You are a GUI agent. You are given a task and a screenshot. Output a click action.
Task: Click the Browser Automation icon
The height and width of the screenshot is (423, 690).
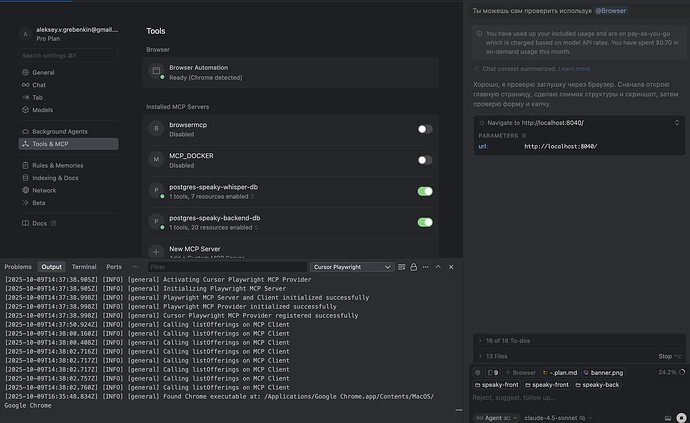click(156, 72)
